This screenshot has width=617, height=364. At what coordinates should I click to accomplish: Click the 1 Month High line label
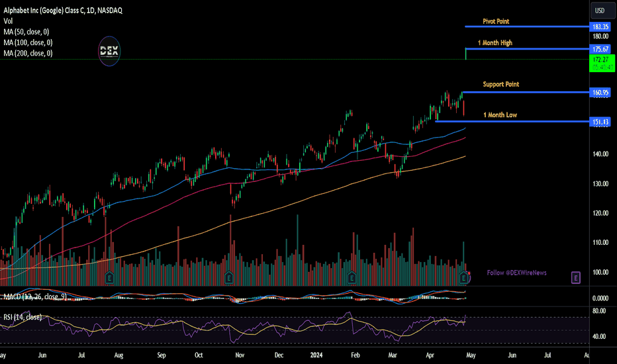pos(495,42)
